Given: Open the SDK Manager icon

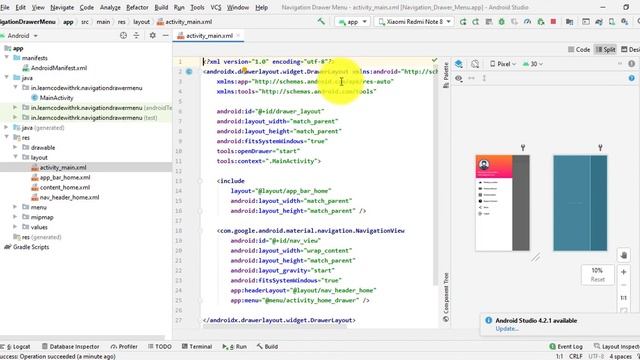Looking at the screenshot, I should (624, 22).
